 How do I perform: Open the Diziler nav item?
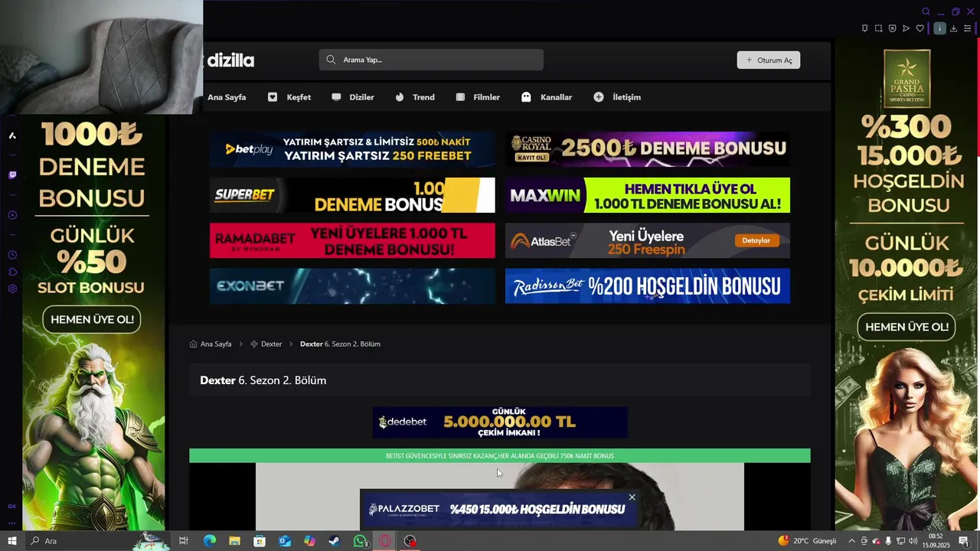point(353,97)
